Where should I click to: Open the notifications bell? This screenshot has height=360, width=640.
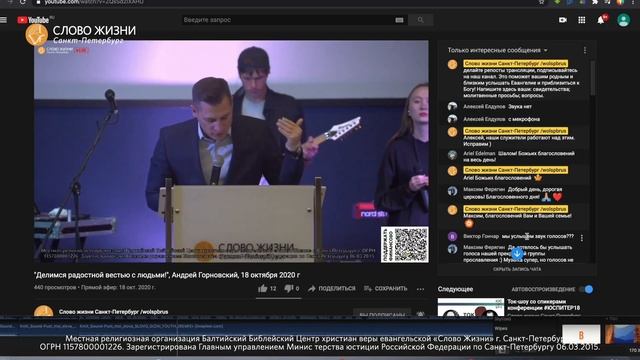(601, 20)
